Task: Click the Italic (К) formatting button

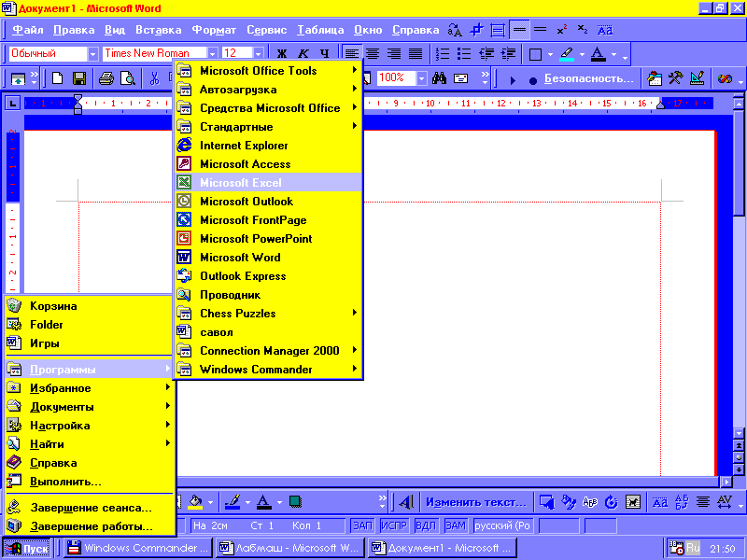Action: pyautogui.click(x=303, y=54)
